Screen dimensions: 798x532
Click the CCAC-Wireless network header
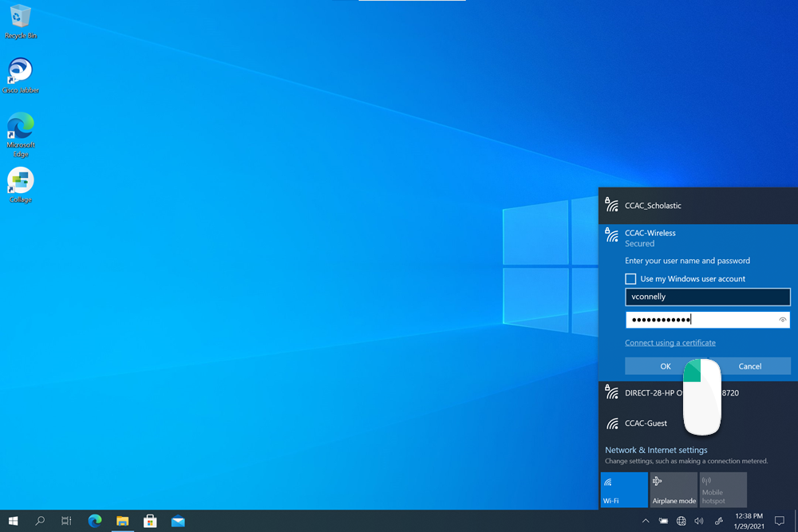[x=698, y=238]
